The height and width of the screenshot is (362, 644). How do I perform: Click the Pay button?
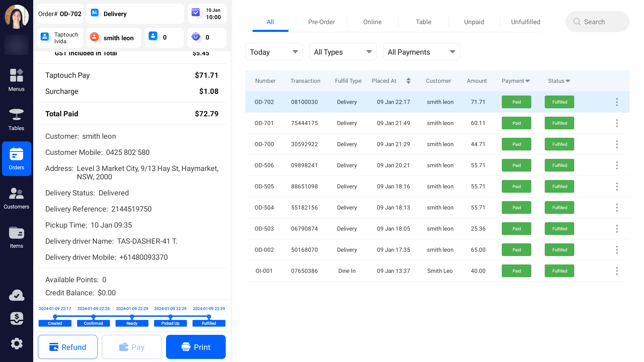pos(132,347)
